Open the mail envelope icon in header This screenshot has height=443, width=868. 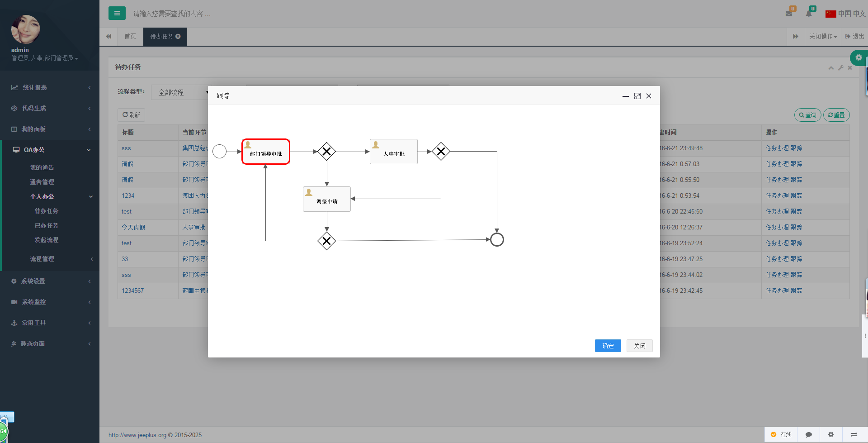point(789,14)
